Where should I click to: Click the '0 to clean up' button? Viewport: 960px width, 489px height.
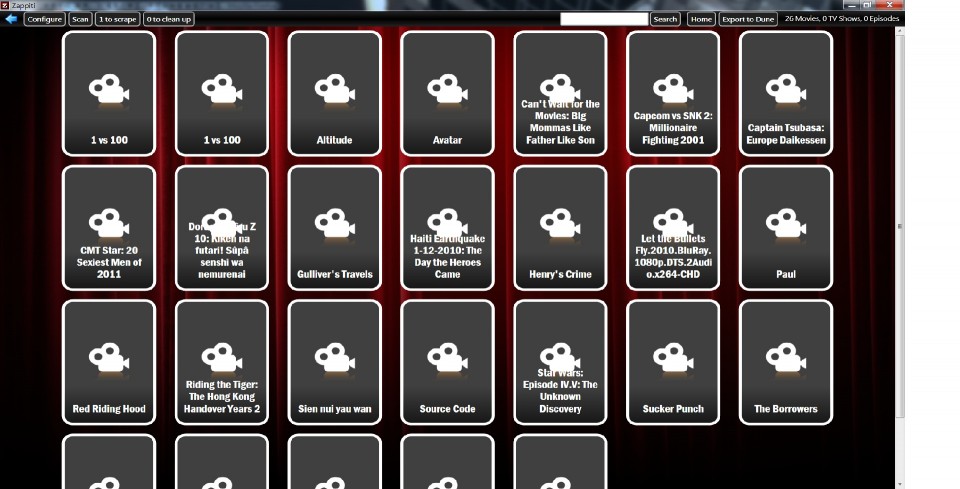click(x=169, y=19)
